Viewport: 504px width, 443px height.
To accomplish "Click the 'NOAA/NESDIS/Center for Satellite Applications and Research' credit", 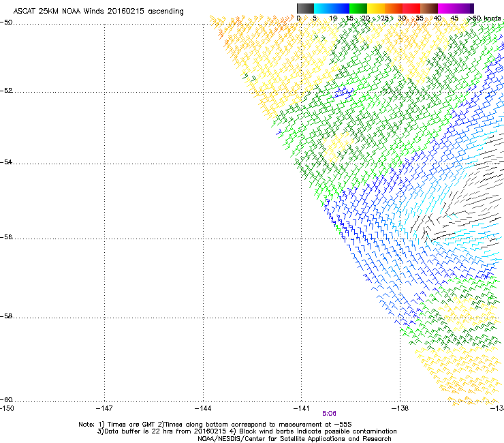I will pyautogui.click(x=294, y=439).
